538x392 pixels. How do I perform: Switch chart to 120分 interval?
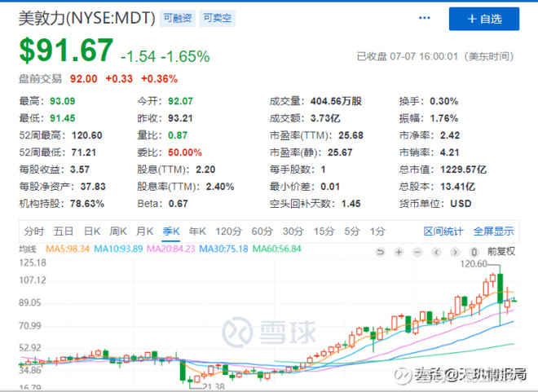click(x=228, y=231)
